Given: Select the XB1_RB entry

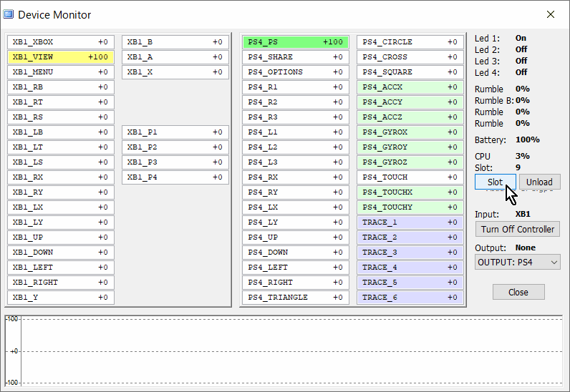Looking at the screenshot, I should pyautogui.click(x=61, y=87).
